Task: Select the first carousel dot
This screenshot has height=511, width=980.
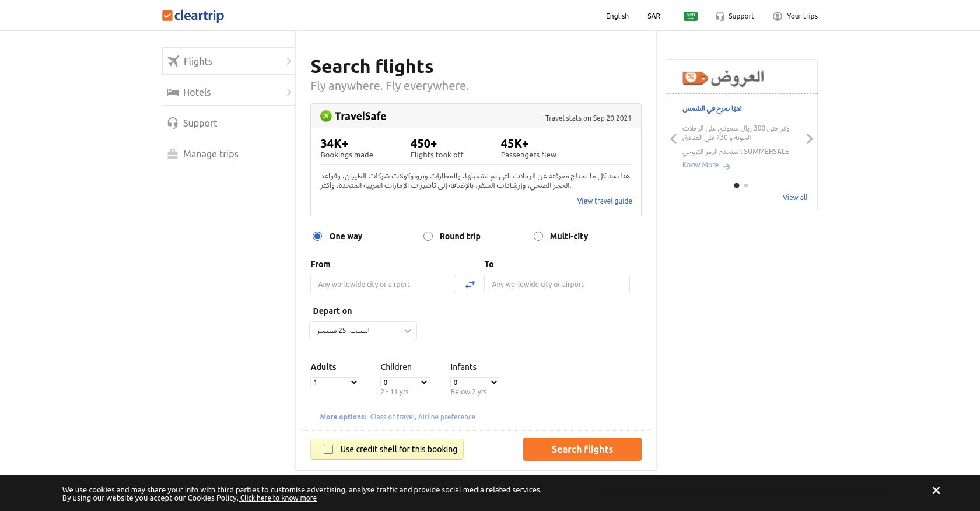Action: pyautogui.click(x=737, y=185)
